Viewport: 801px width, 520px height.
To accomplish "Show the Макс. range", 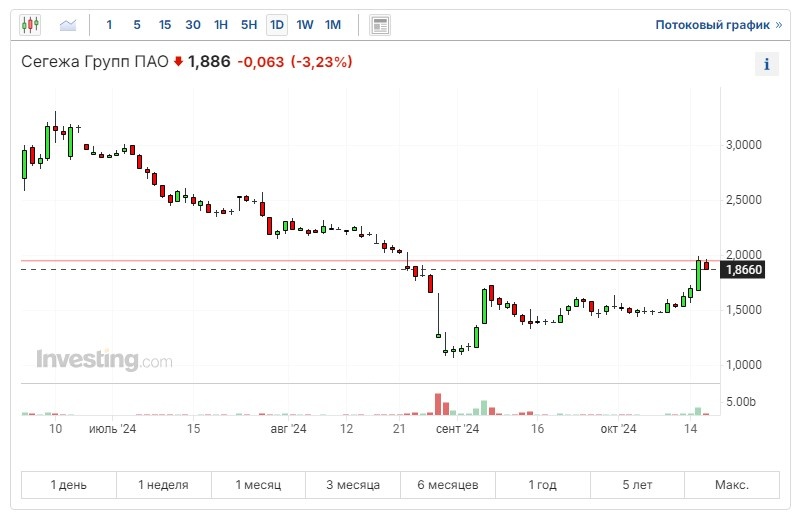I will tap(732, 485).
